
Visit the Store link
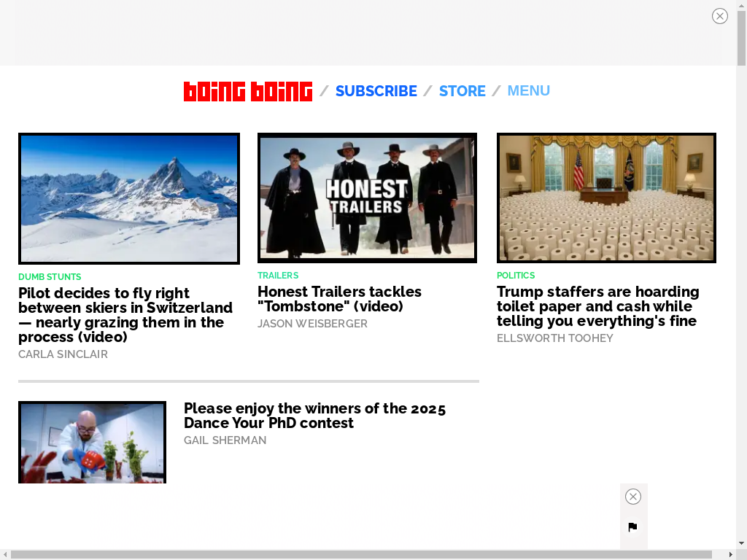click(x=462, y=91)
